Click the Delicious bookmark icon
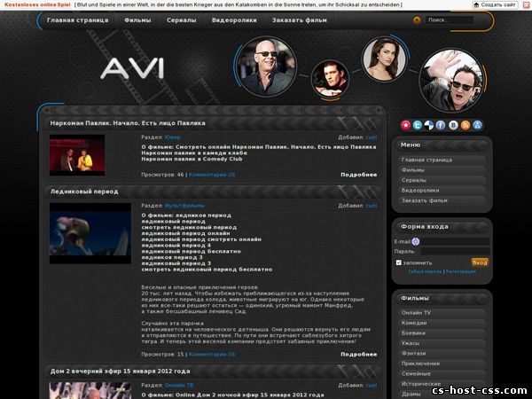 coord(429,125)
